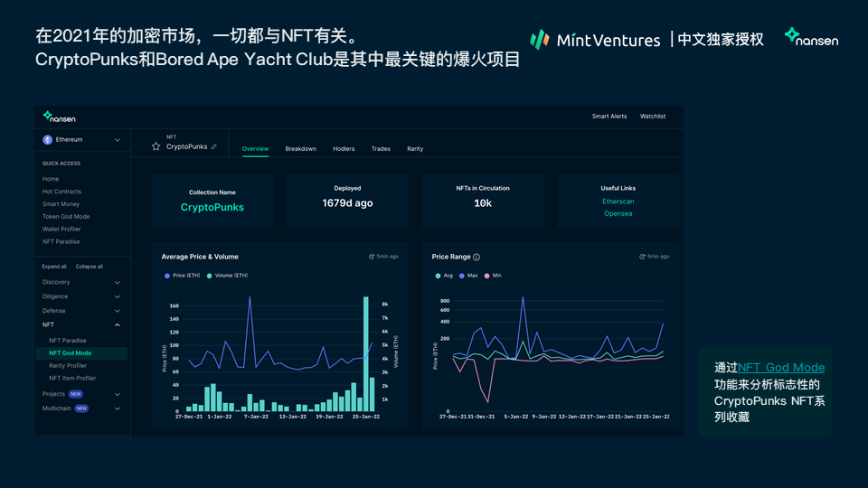Star the CryptoPunks collection
The height and width of the screenshot is (488, 868).
coord(156,146)
